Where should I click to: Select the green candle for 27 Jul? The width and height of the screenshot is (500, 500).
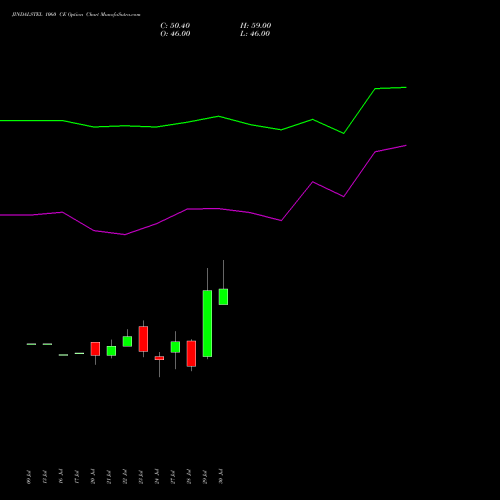(175, 347)
